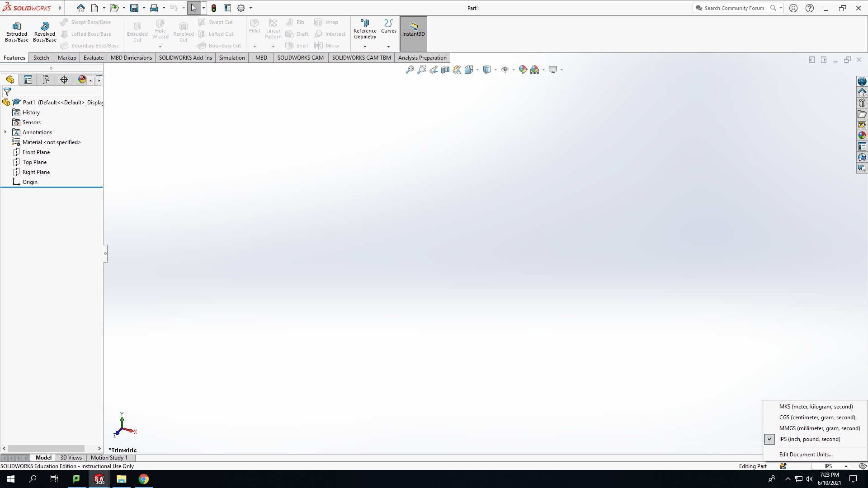Open File Properties icon

pos(227,8)
